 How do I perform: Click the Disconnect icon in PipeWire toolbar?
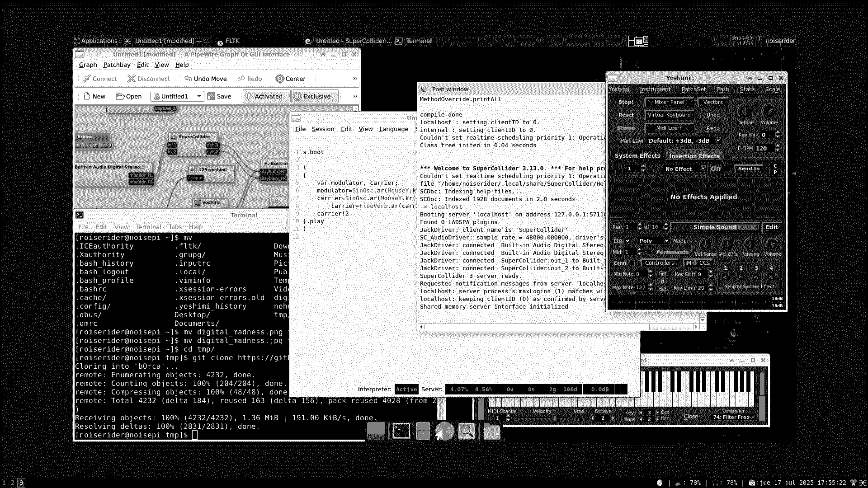click(132, 79)
